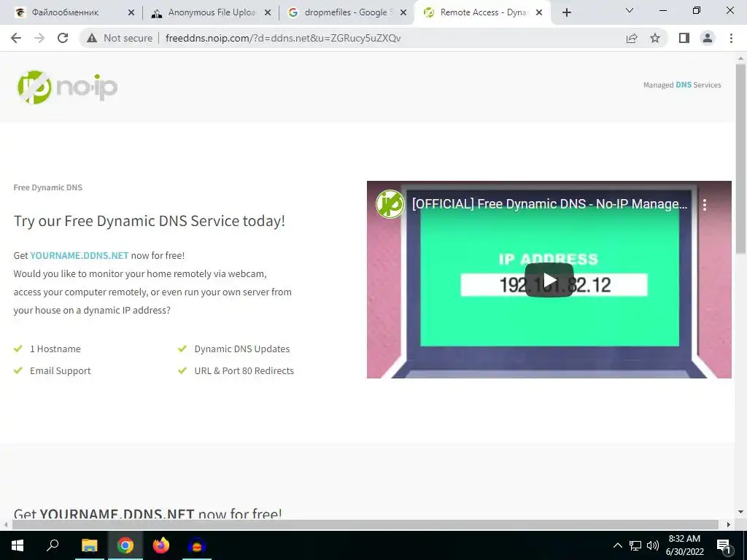Open the Windows Start menu
Image resolution: width=747 pixels, height=560 pixels.
(x=18, y=545)
